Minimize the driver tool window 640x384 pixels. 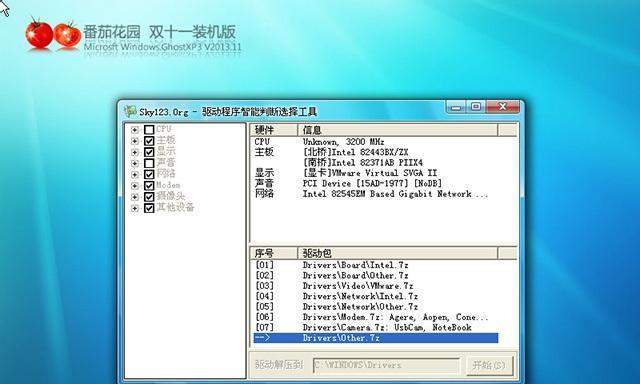(x=456, y=107)
